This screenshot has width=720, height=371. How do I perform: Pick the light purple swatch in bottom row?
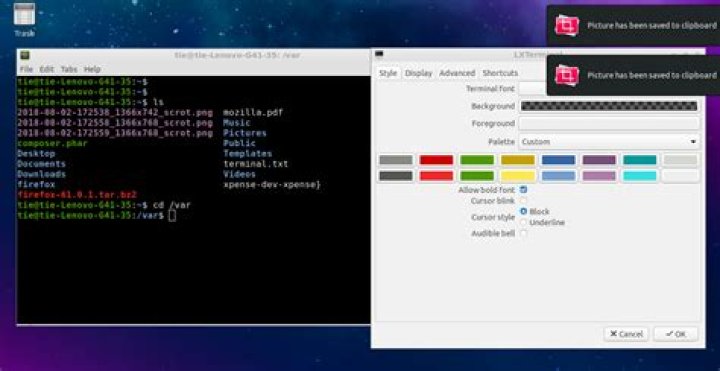(x=599, y=176)
